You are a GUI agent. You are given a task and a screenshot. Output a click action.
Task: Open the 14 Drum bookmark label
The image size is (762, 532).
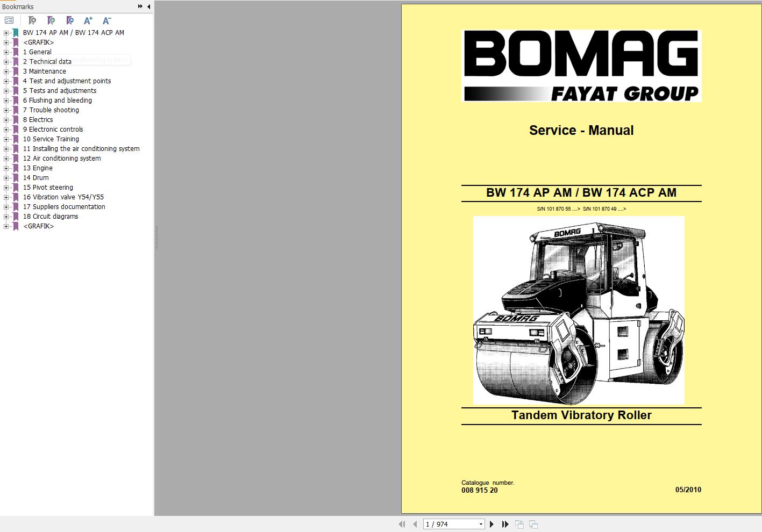[x=35, y=178]
